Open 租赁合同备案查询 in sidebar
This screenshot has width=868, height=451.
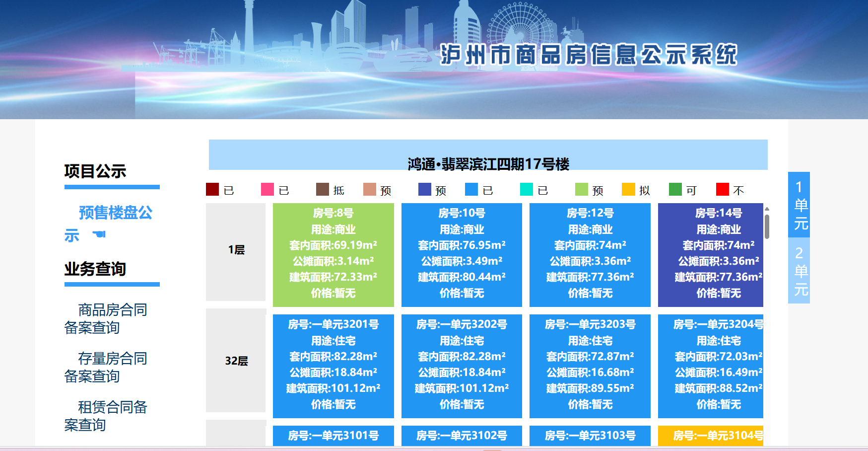point(106,416)
